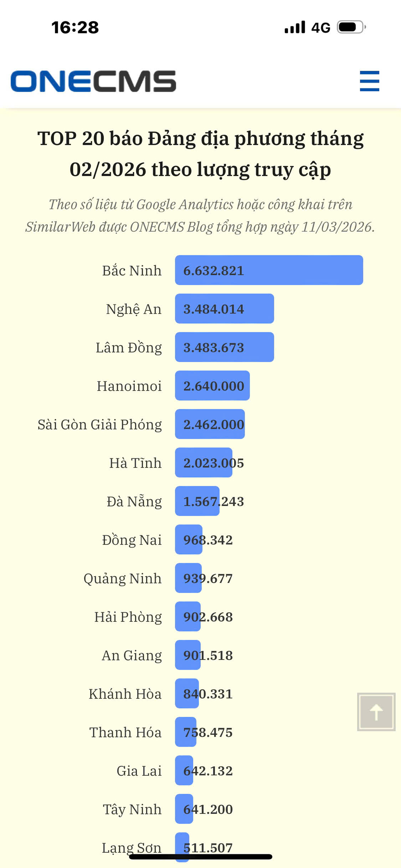Tap the Khánh Hòa bar 840.331
Image resolution: width=401 pixels, height=868 pixels.
point(187,694)
